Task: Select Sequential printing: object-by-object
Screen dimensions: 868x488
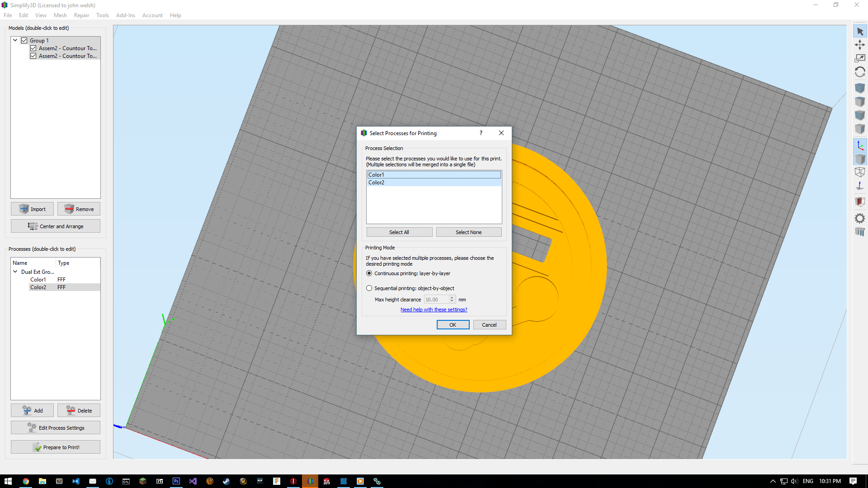Action: 369,288
